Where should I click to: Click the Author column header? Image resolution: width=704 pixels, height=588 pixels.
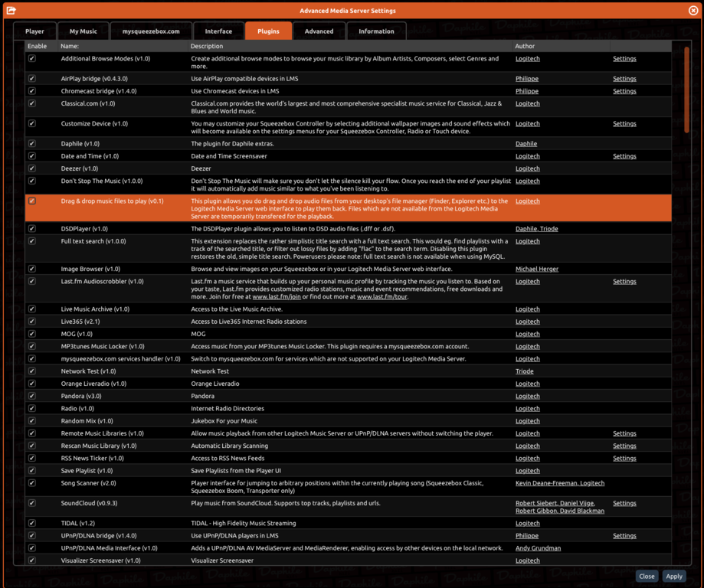click(525, 46)
